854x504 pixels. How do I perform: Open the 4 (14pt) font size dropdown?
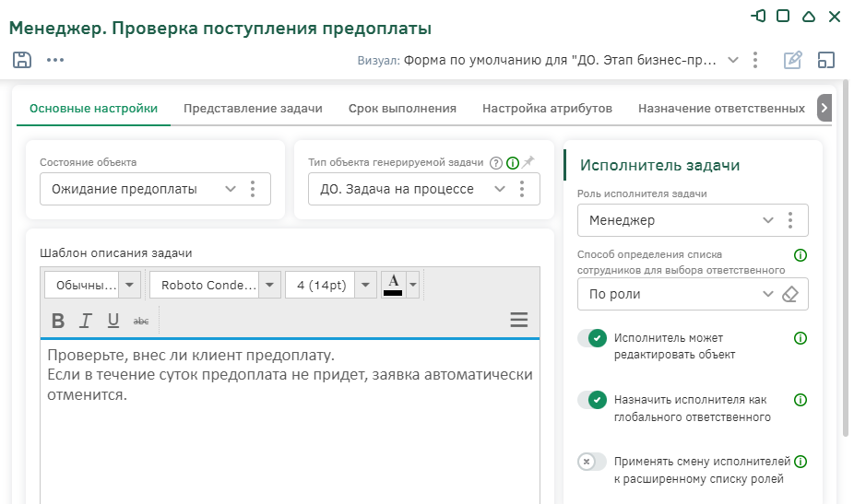[x=365, y=285]
